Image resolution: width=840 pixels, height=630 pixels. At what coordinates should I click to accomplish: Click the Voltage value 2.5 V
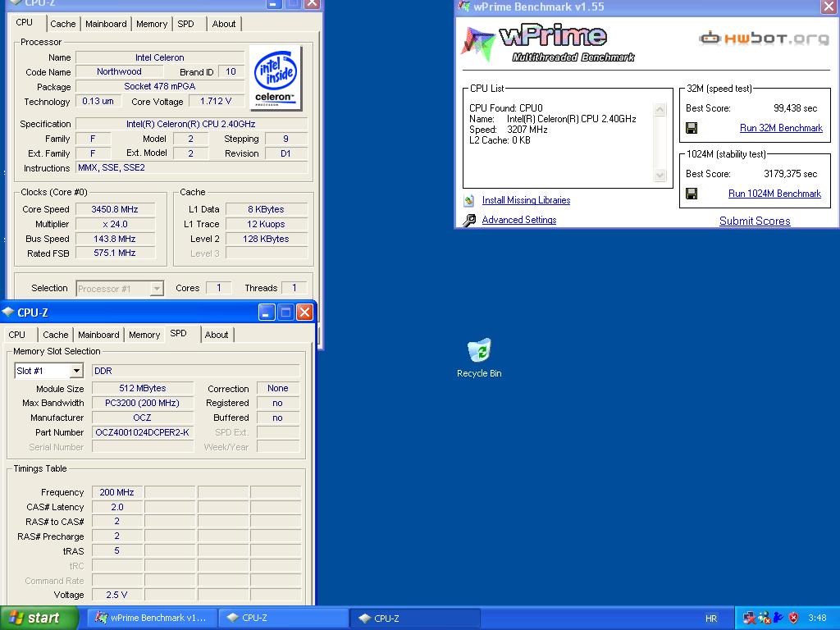pyautogui.click(x=116, y=595)
